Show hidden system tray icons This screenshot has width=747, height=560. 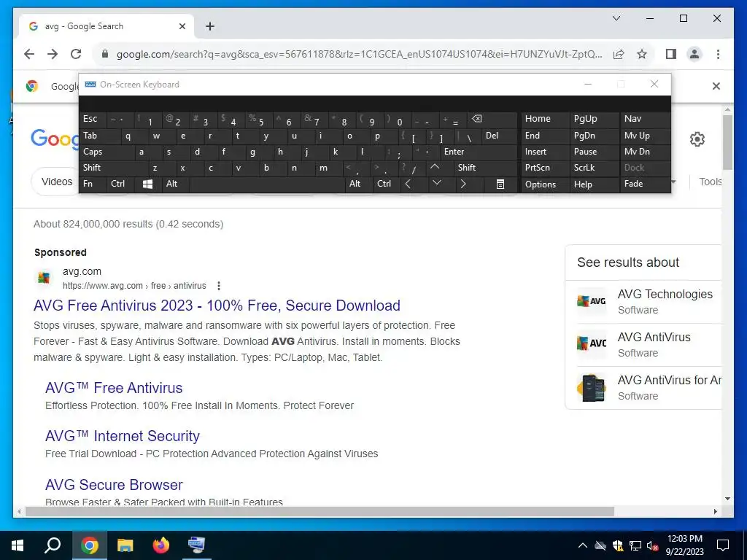(x=582, y=545)
